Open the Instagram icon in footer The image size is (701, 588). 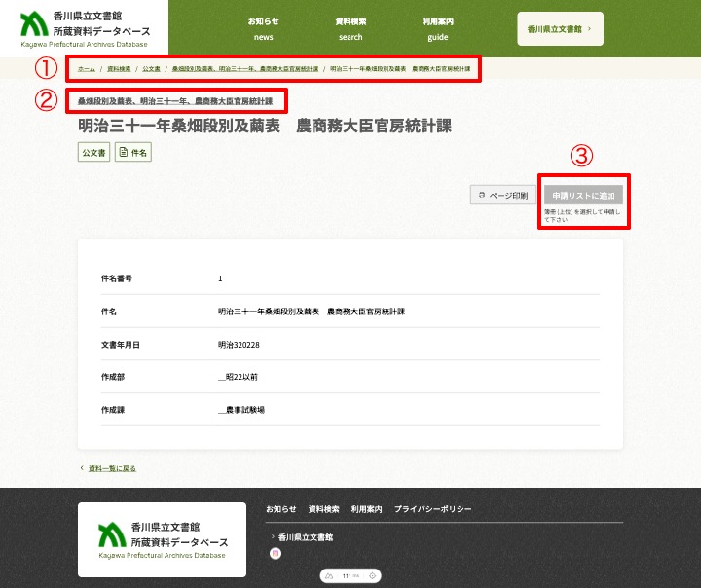[276, 554]
